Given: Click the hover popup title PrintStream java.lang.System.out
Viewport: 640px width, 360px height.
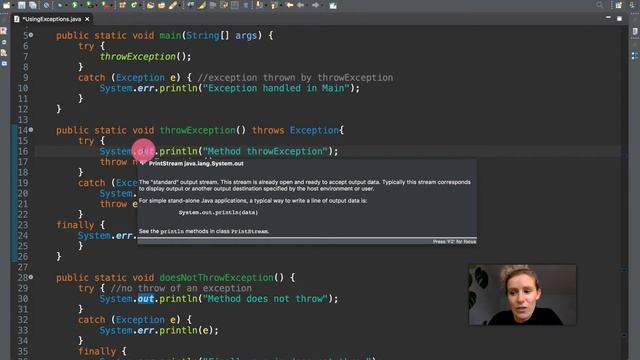Looking at the screenshot, I should 196,163.
